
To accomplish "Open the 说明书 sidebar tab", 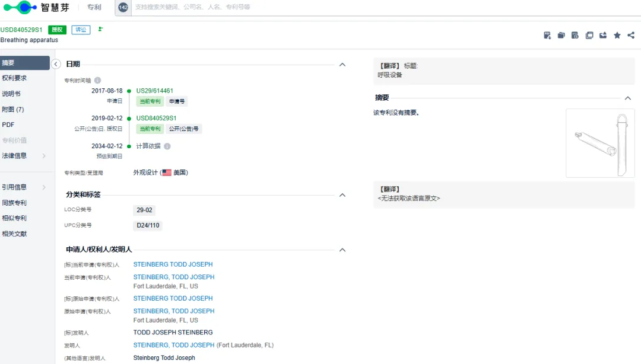I will click(11, 94).
